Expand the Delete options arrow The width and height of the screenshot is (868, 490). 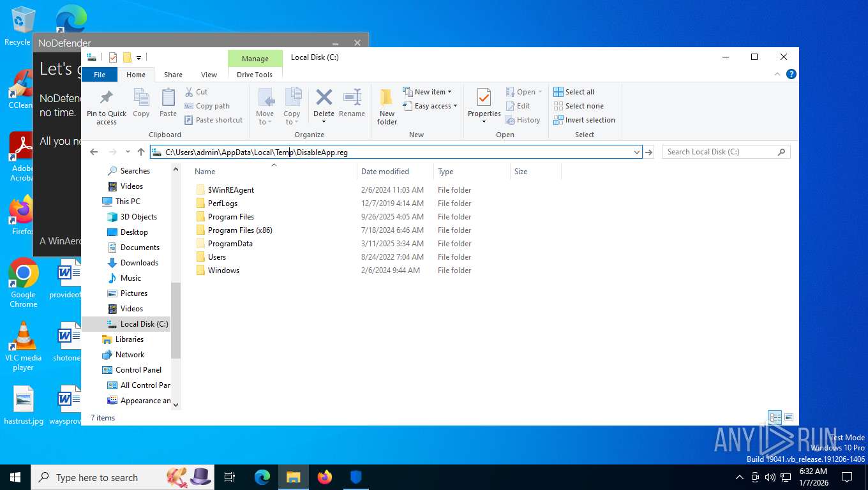[x=324, y=122]
